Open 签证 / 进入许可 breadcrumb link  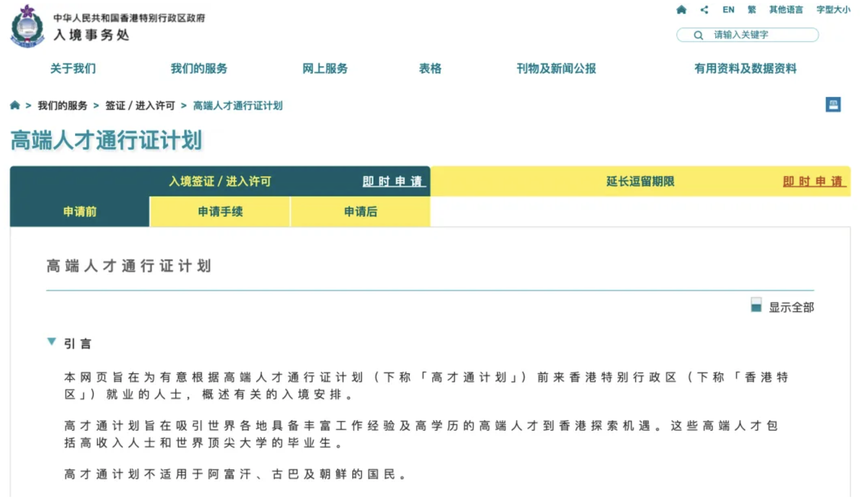[140, 106]
